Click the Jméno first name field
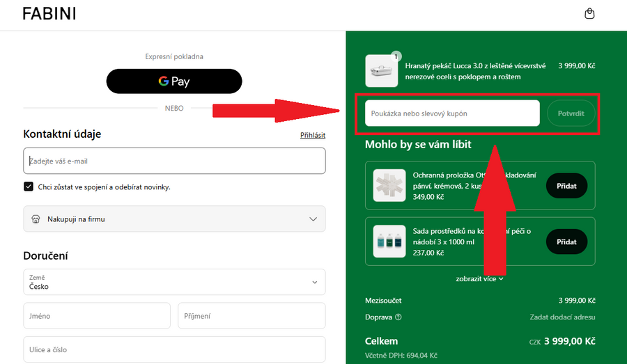Viewport: 627px width, 364px height. coord(97,316)
